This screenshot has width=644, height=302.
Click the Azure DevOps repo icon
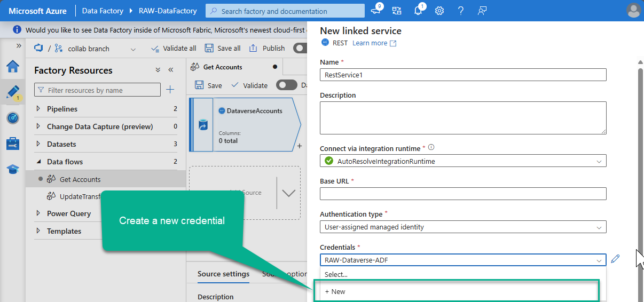(x=38, y=48)
